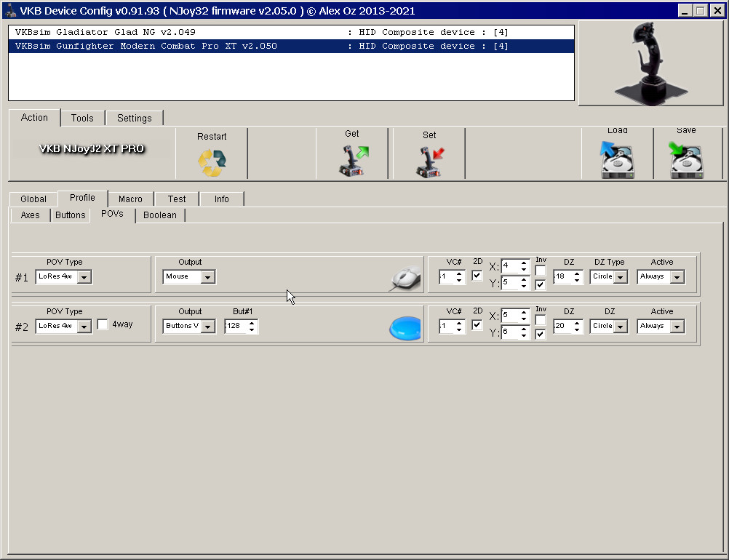
Task: Switch to the Axes sub-tab
Action: point(31,215)
